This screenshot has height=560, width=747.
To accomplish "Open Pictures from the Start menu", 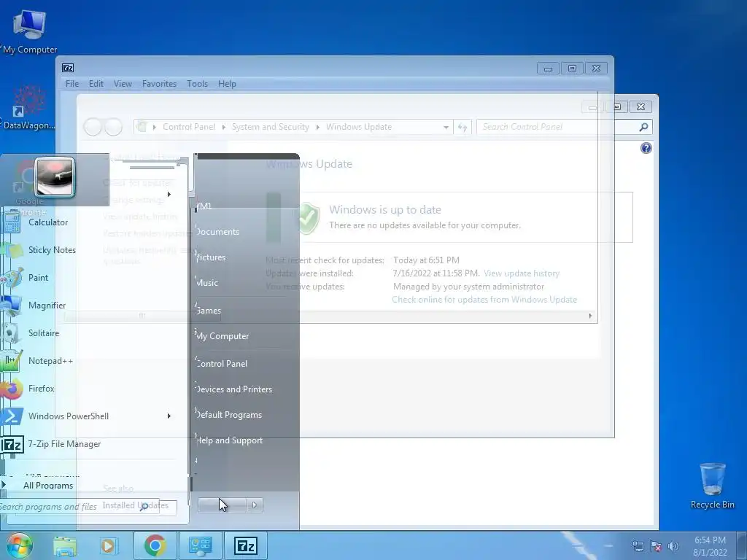I will [210, 257].
